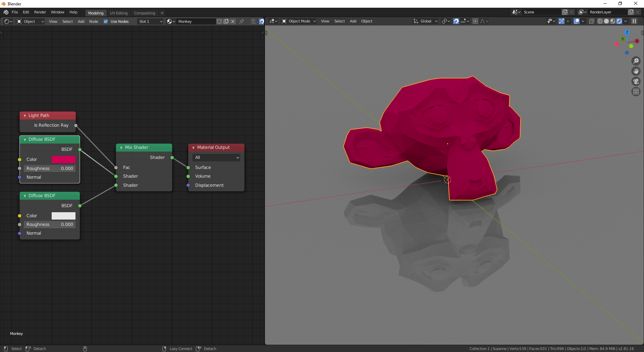Switch perspective/orthographic with the grid icon

tap(636, 92)
